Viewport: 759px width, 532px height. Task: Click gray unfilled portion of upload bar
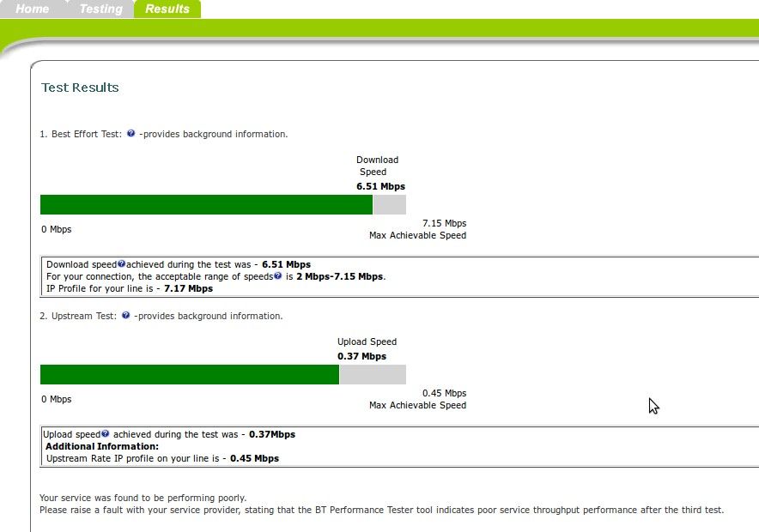372,374
